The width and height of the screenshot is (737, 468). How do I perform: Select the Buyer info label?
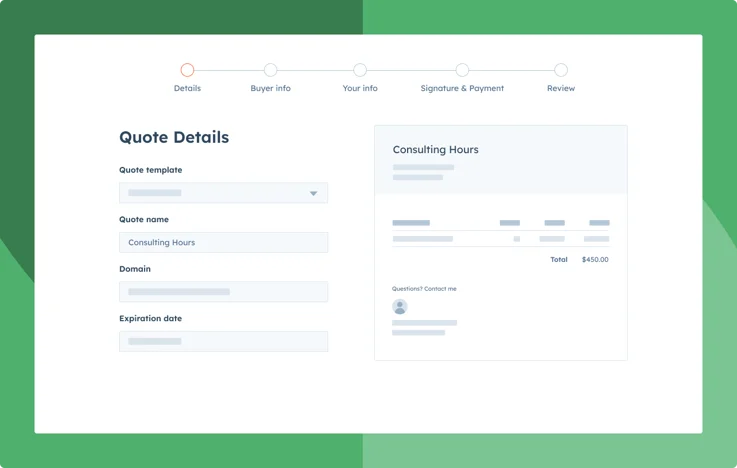[270, 88]
